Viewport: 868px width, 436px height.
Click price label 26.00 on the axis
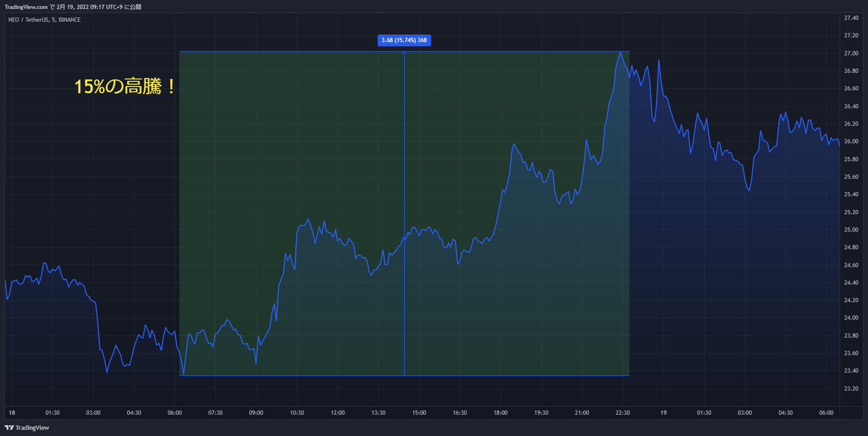click(x=851, y=141)
